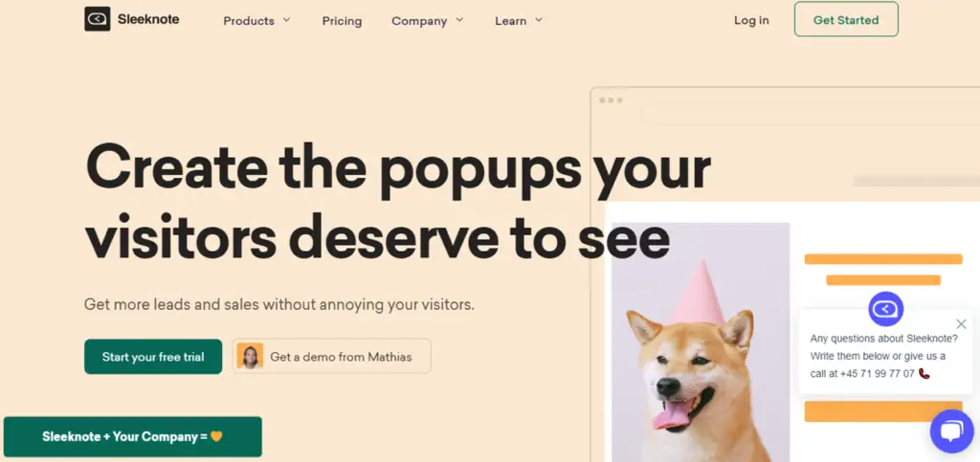Open the chat bubble widget icon
980x462 pixels.
tap(951, 431)
